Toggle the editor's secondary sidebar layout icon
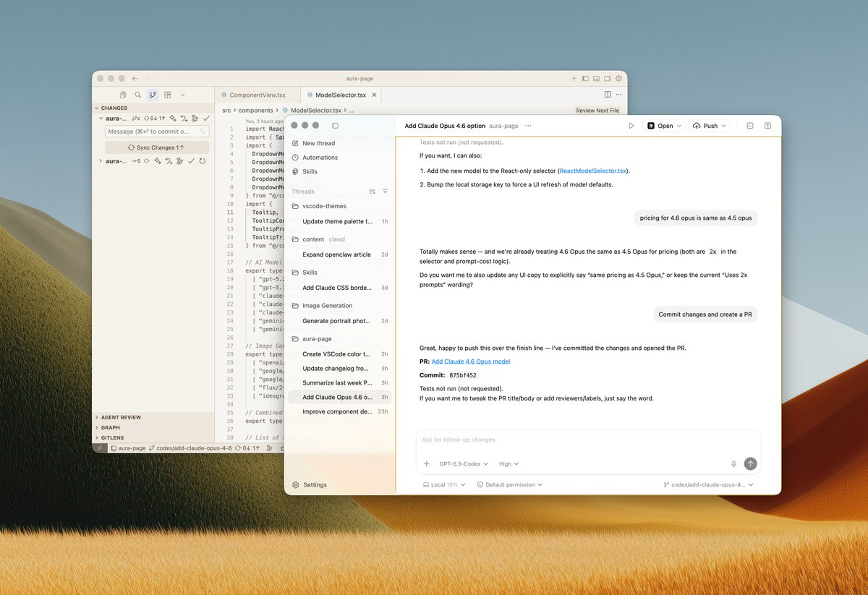Image resolution: width=868 pixels, height=595 pixels. point(608,78)
